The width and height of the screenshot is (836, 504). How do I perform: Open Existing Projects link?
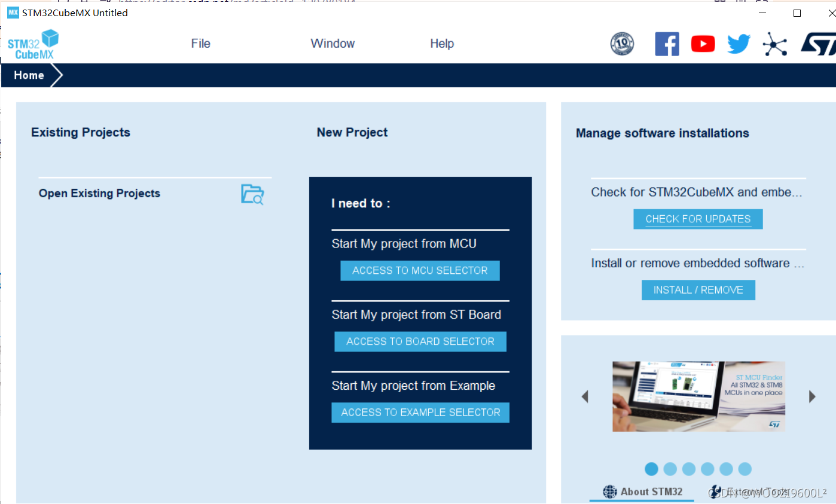99,193
